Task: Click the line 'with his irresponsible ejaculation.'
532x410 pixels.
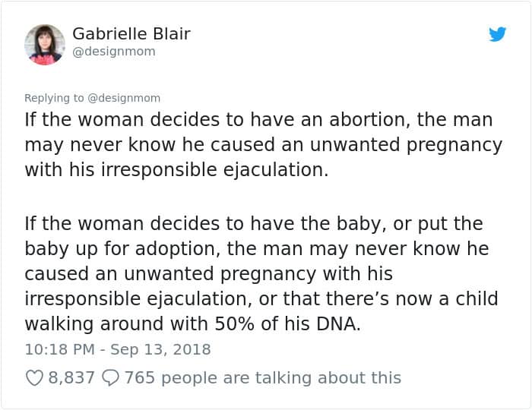Action: point(176,169)
